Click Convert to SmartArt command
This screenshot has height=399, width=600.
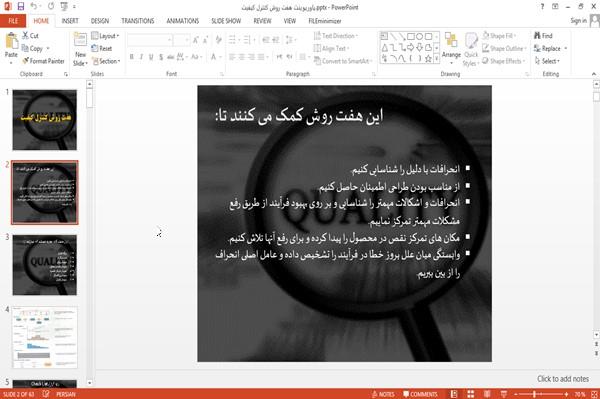(342, 61)
